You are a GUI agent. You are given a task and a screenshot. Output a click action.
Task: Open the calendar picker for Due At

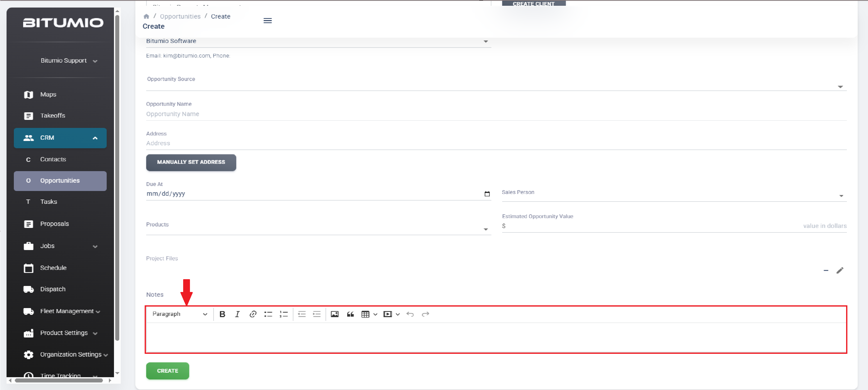[x=487, y=194]
